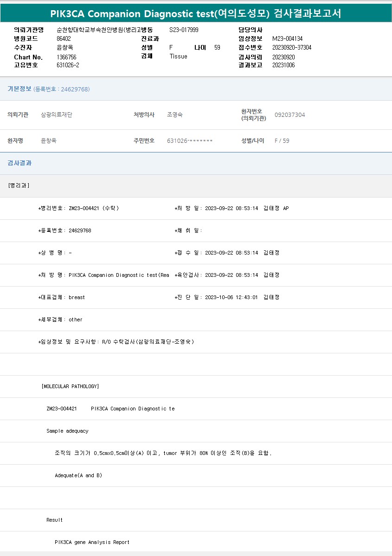The height and width of the screenshot is (556, 392).
Task: Click the 접수번호 value 20230920-37304
Action: click(291, 48)
